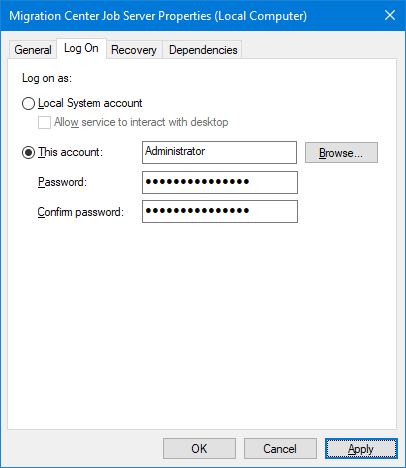Choose the This account radio button

click(x=28, y=153)
